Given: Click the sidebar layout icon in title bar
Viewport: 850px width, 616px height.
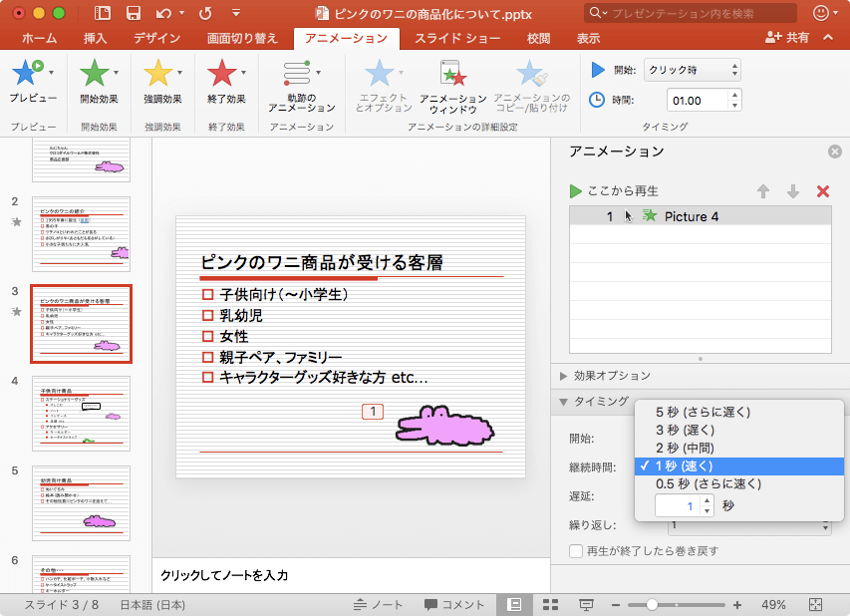Looking at the screenshot, I should tap(102, 13).
